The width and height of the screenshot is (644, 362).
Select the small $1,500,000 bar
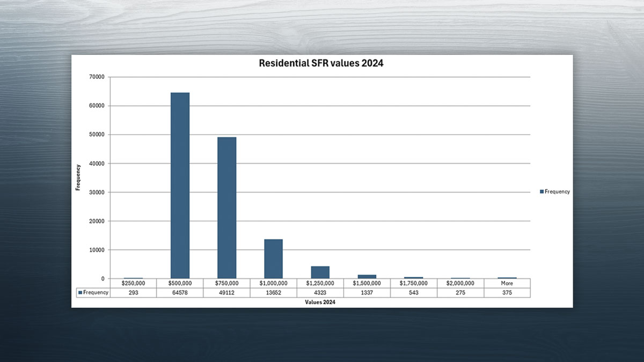click(367, 276)
